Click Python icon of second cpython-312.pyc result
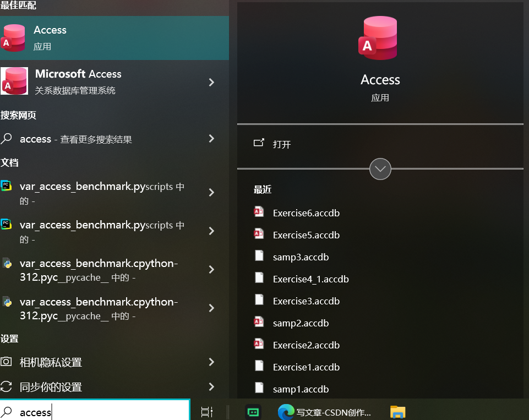This screenshot has width=529, height=420. click(x=7, y=302)
